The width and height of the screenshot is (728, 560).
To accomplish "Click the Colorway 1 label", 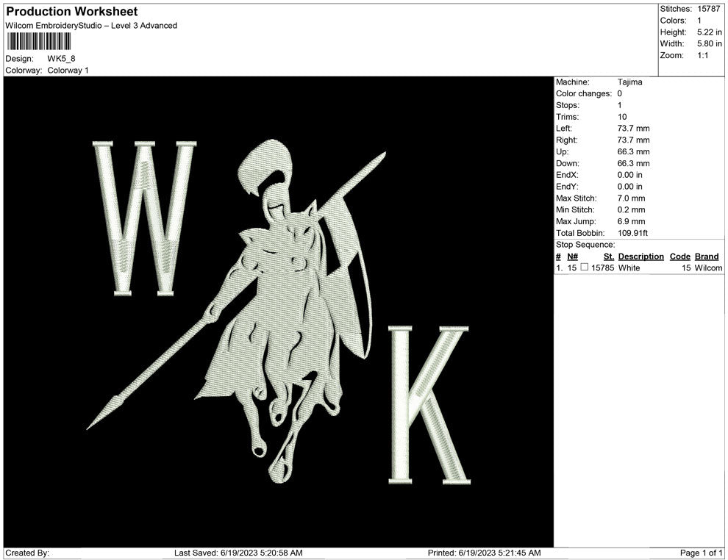I will pos(68,71).
